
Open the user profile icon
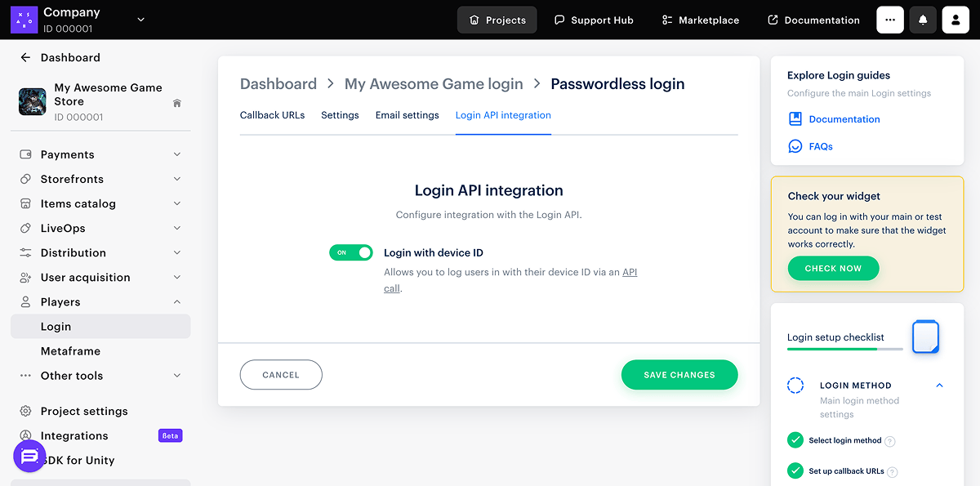click(955, 20)
